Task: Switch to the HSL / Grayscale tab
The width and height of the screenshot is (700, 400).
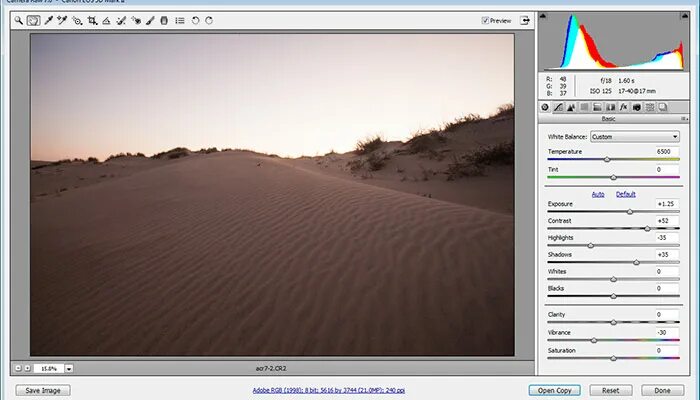Action: (584, 107)
